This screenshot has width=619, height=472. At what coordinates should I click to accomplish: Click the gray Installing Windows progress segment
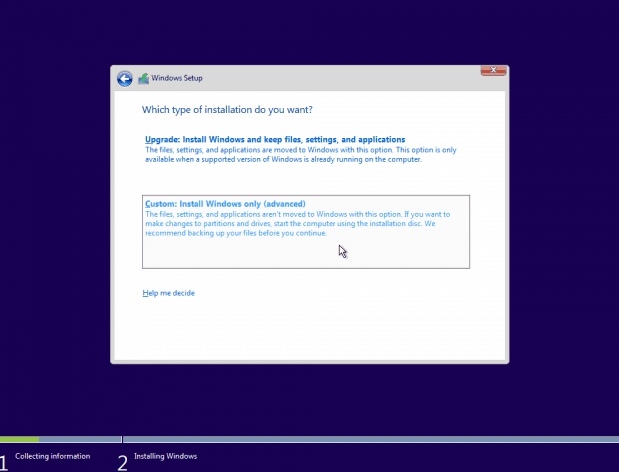pos(370,439)
